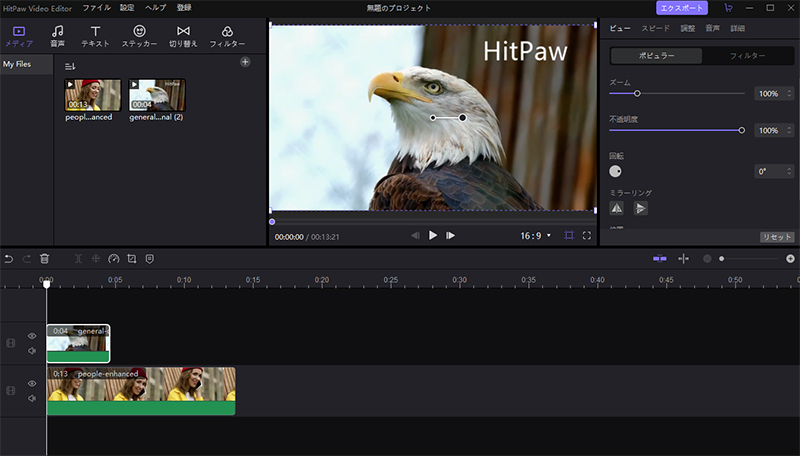Select My Files in sidebar

click(x=26, y=64)
